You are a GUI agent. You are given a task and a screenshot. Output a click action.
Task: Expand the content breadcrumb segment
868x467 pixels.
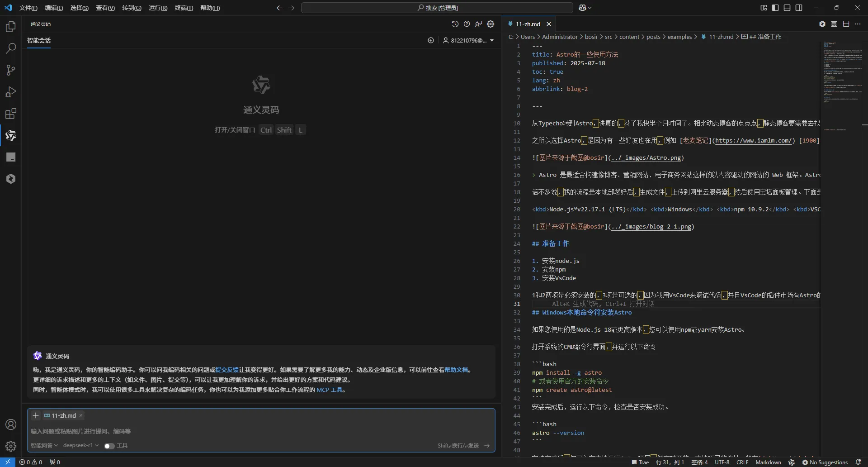629,37
